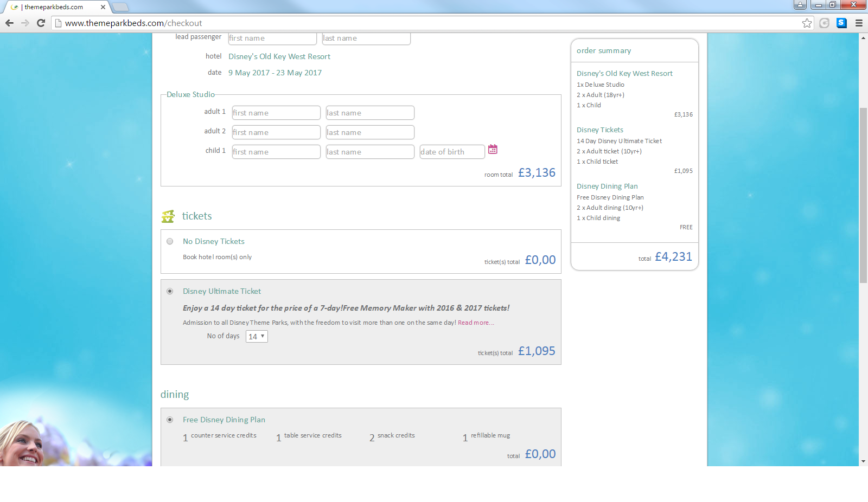Focus the lead passenger first name field

point(272,38)
